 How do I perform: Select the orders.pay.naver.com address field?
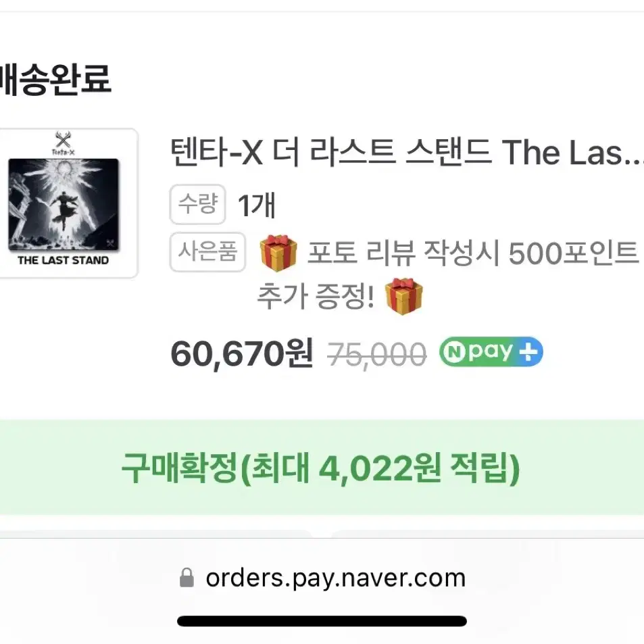[x=322, y=578]
